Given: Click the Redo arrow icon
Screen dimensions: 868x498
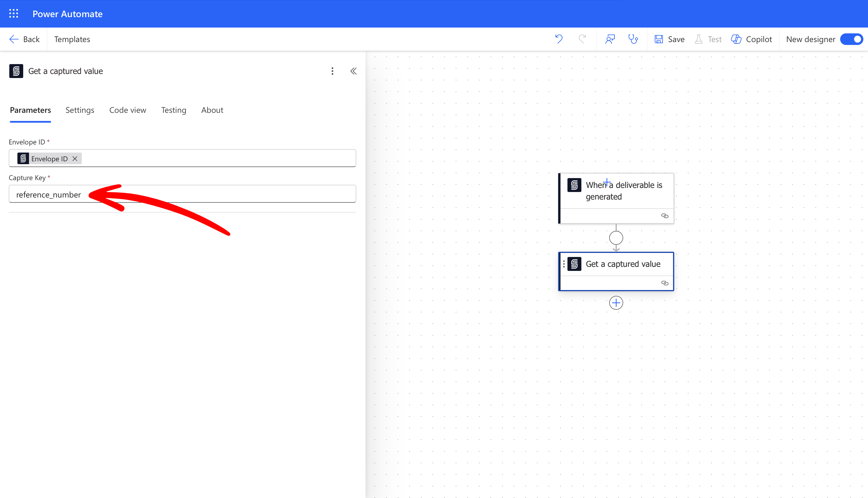Looking at the screenshot, I should click(582, 39).
